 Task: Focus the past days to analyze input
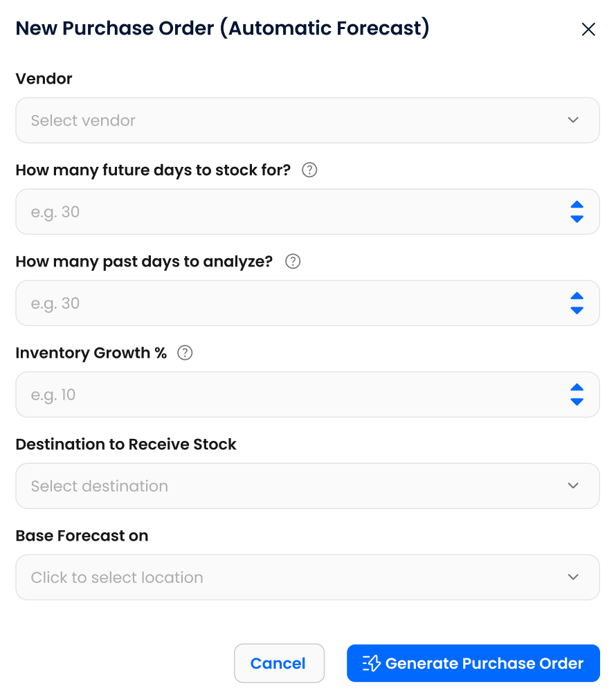pyautogui.click(x=277, y=303)
